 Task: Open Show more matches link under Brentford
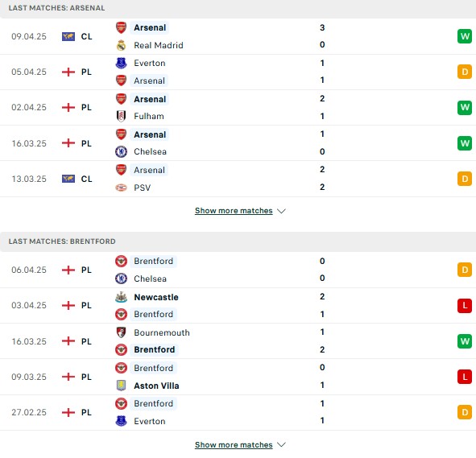[234, 444]
